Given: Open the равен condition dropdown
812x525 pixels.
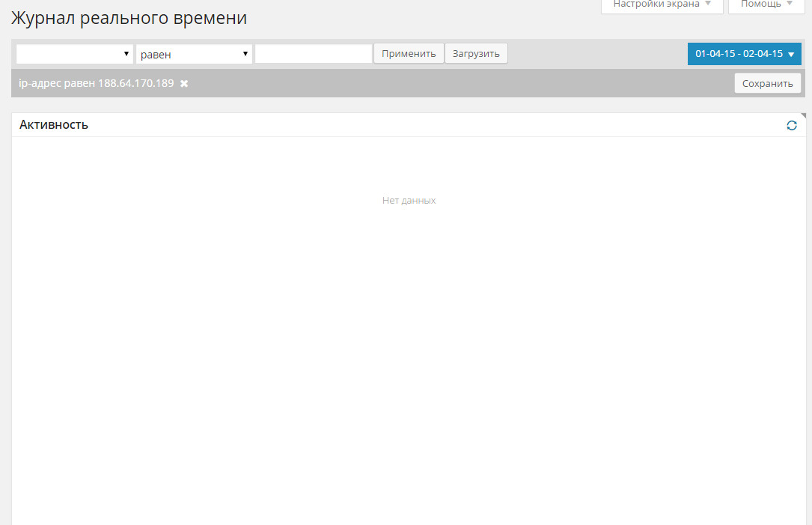Looking at the screenshot, I should click(194, 54).
